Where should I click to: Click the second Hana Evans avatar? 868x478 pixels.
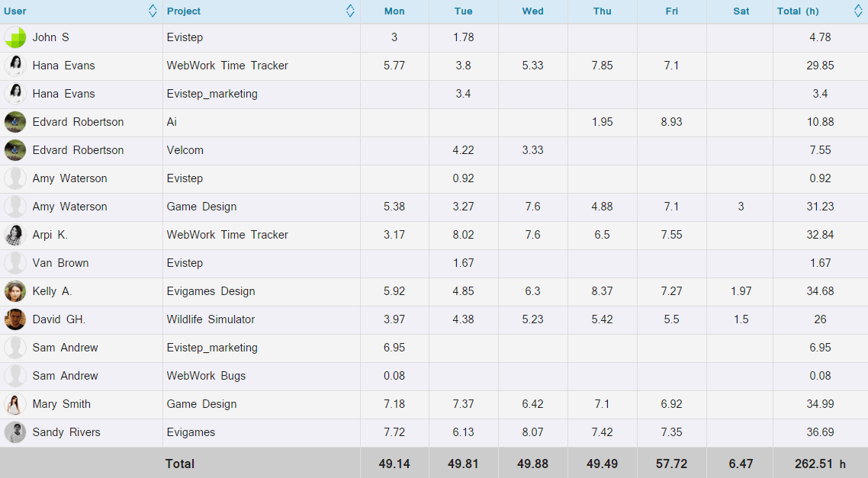tap(14, 94)
